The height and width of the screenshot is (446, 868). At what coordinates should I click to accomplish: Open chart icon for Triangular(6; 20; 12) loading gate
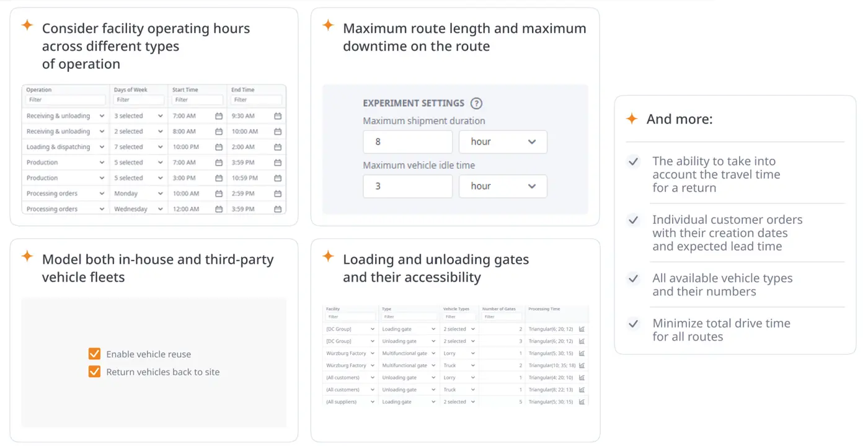point(582,329)
